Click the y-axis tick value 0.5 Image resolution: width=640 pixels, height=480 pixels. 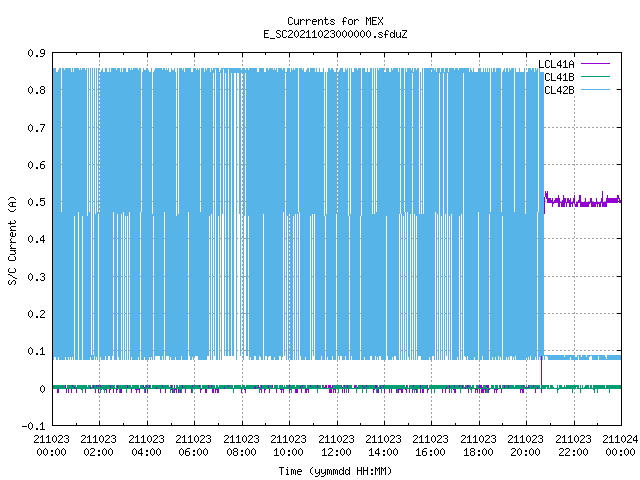(x=36, y=202)
